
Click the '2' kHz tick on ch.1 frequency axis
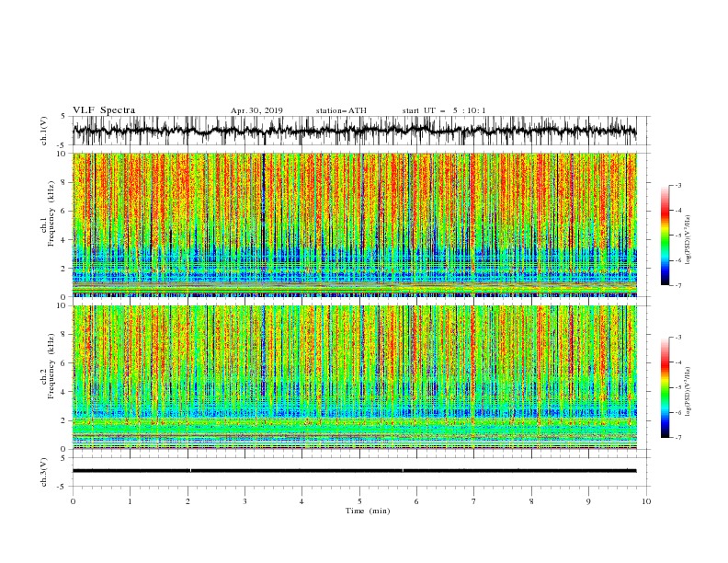pyautogui.click(x=63, y=268)
